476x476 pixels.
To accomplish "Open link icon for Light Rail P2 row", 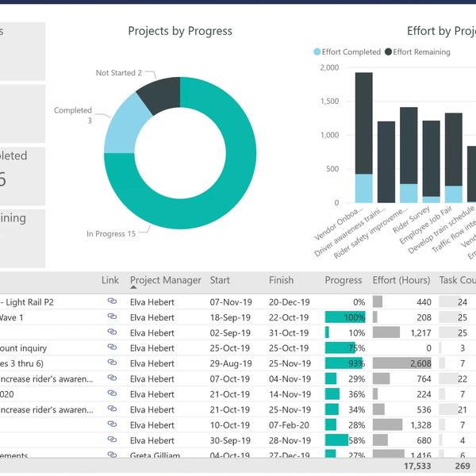I will pos(112,302).
